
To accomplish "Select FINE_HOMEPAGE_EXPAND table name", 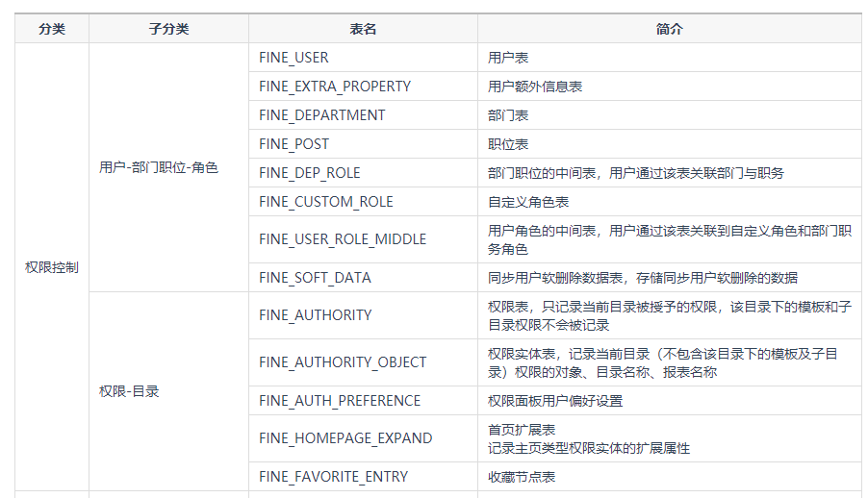I will pyautogui.click(x=345, y=438).
